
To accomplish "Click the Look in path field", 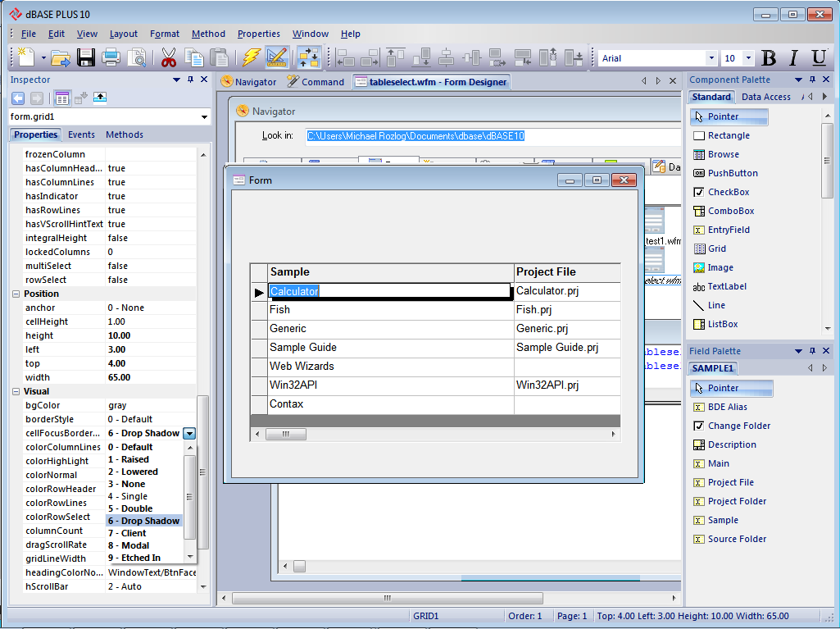I will [x=493, y=136].
